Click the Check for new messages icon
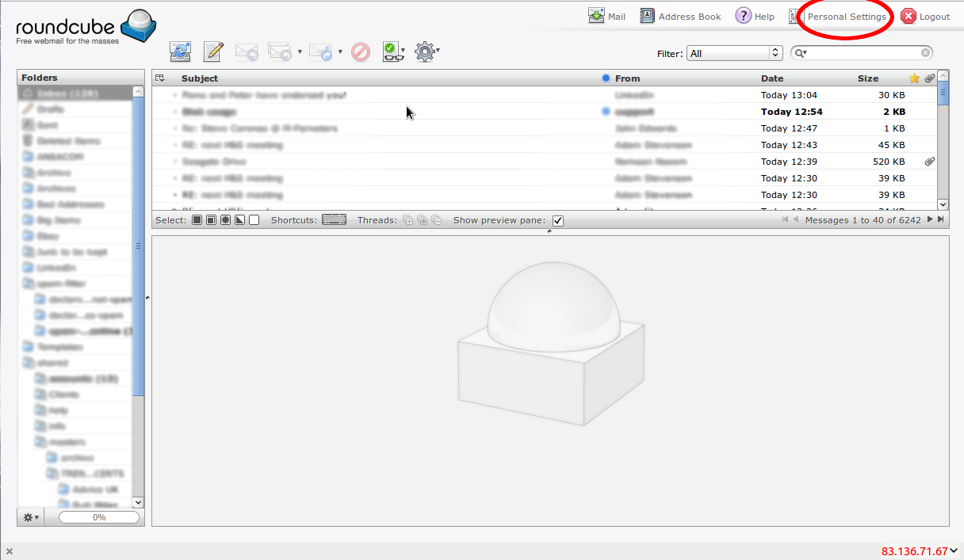Viewport: 964px width, 560px height. click(181, 52)
